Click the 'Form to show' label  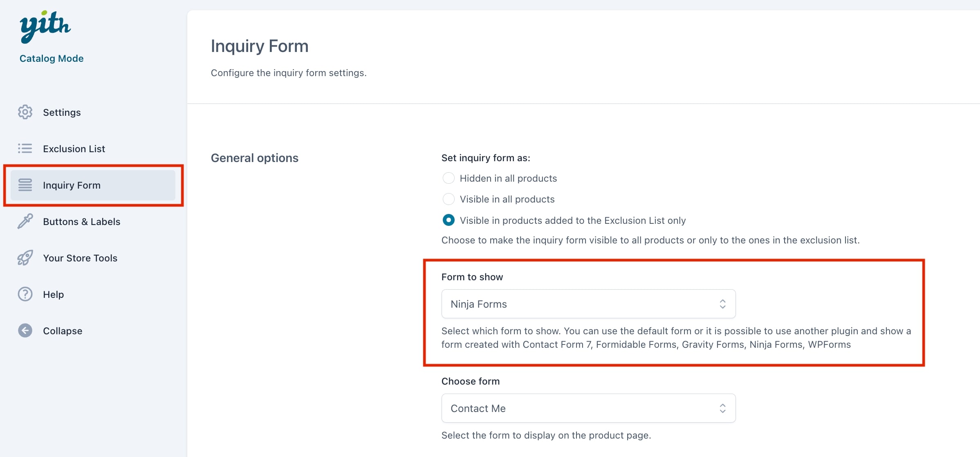point(472,277)
